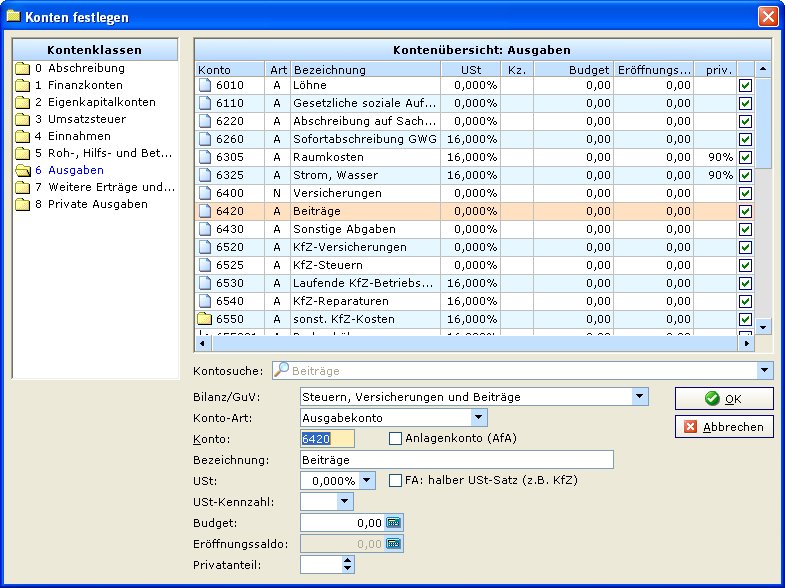Uncheck the checkbox in the Raumkosten row
The width and height of the screenshot is (785, 588).
(x=744, y=158)
